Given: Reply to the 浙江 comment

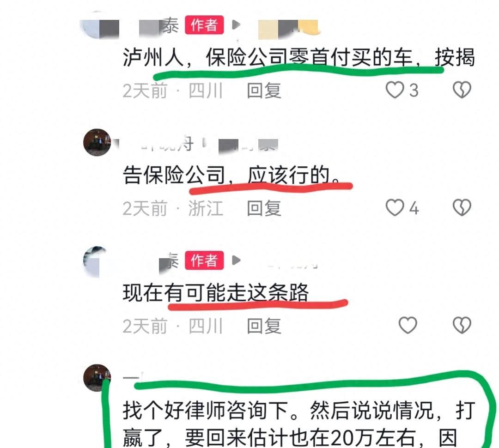Looking at the screenshot, I should 264,208.
